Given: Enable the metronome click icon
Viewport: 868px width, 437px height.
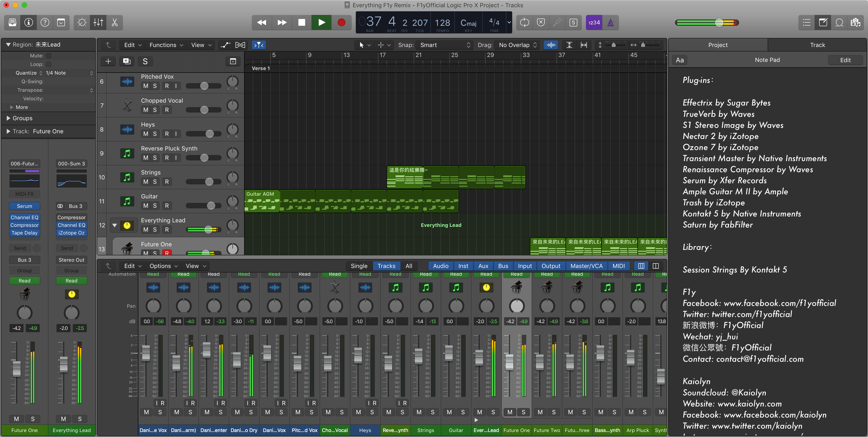Looking at the screenshot, I should pos(610,23).
